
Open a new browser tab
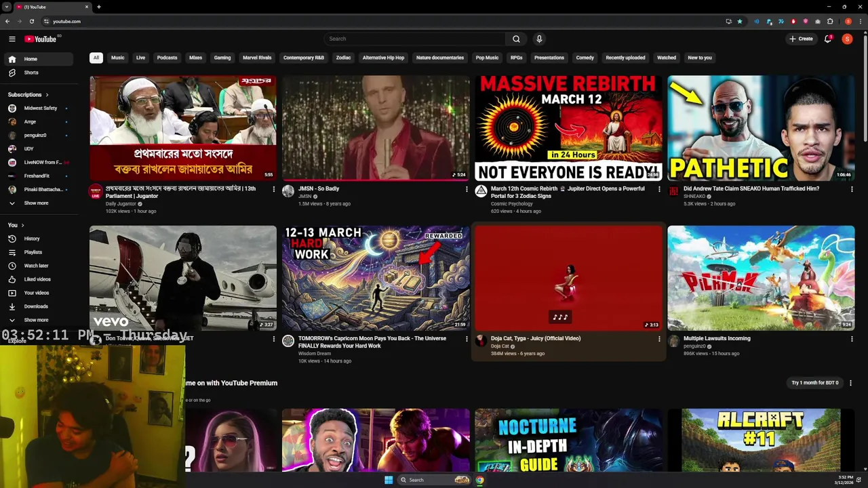pyautogui.click(x=98, y=7)
